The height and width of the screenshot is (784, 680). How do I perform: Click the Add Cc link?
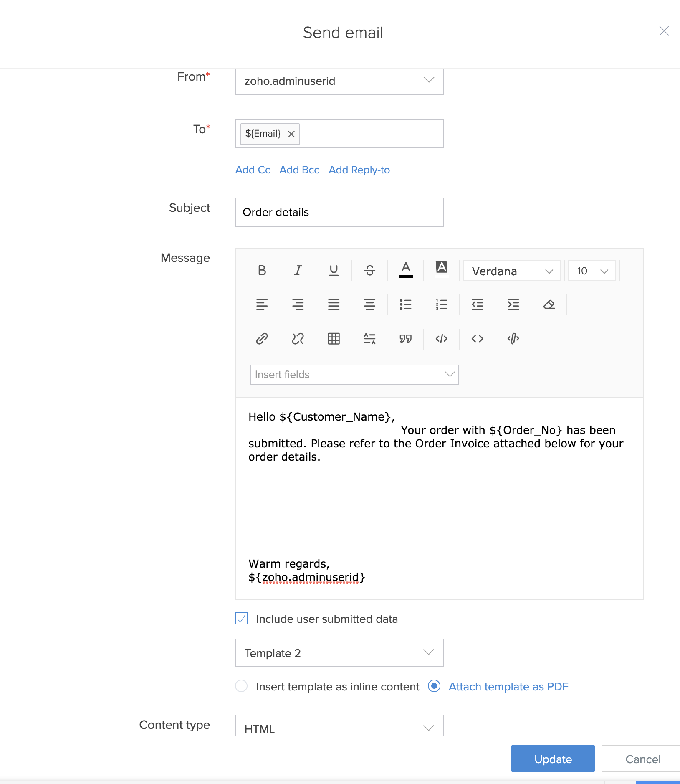coord(253,170)
